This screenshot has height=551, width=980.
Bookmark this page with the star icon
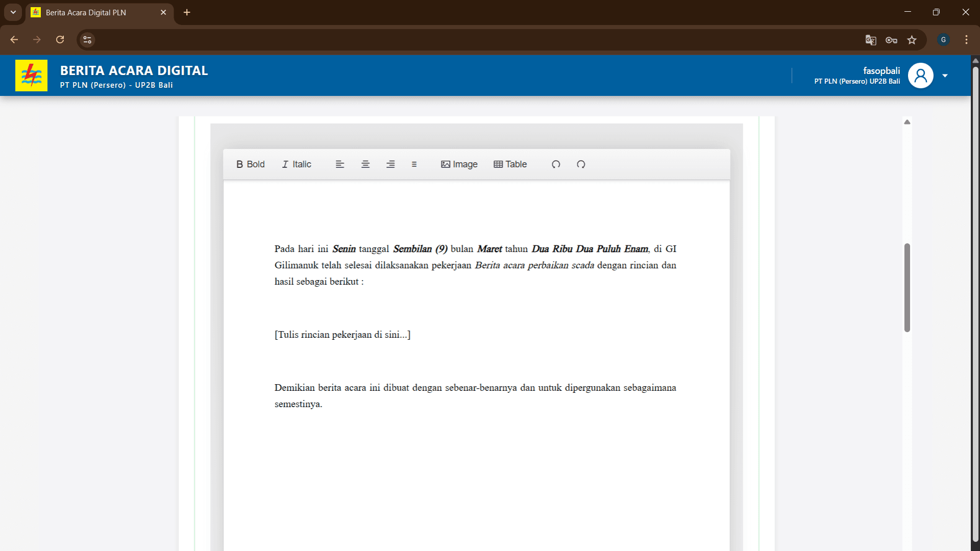912,40
